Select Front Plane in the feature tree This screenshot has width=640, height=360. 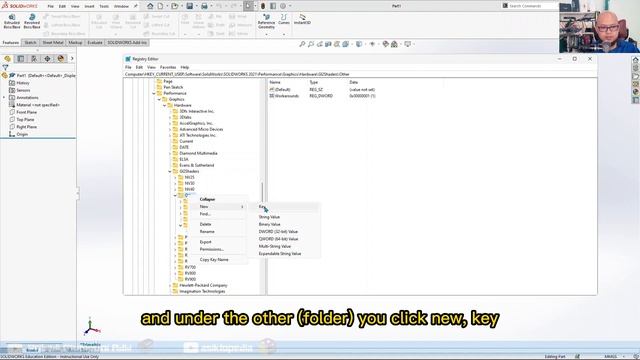[27, 112]
